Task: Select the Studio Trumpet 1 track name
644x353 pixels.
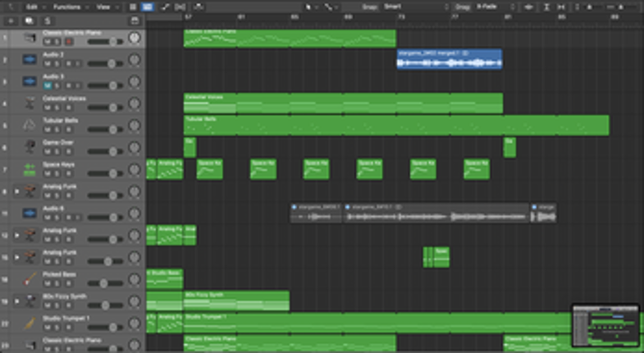Action: click(x=66, y=318)
